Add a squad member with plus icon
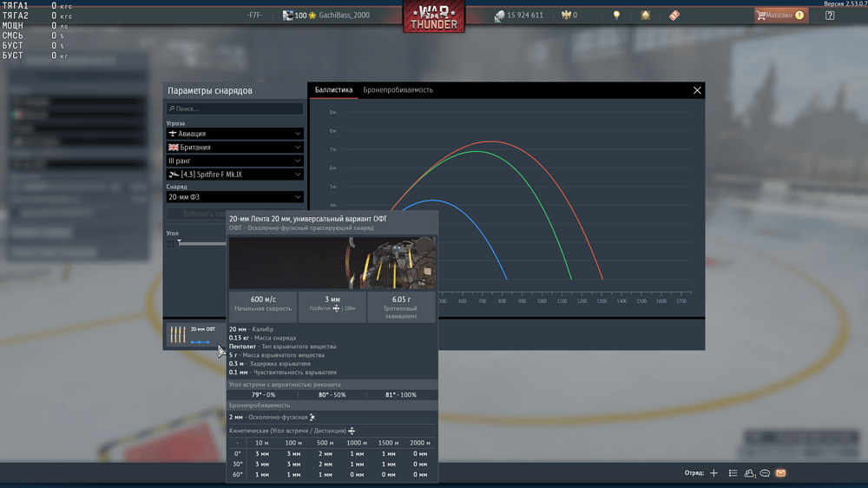This screenshot has width=868, height=488. (713, 473)
